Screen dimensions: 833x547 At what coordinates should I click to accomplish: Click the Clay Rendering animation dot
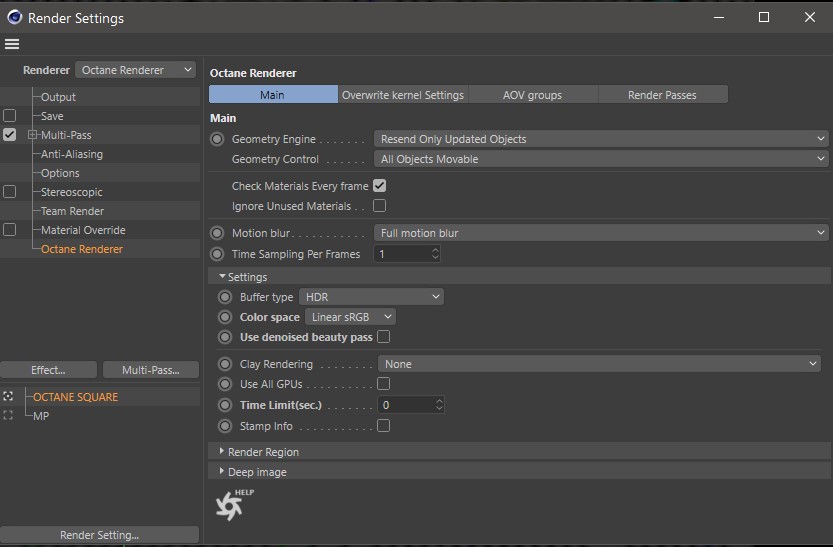225,364
